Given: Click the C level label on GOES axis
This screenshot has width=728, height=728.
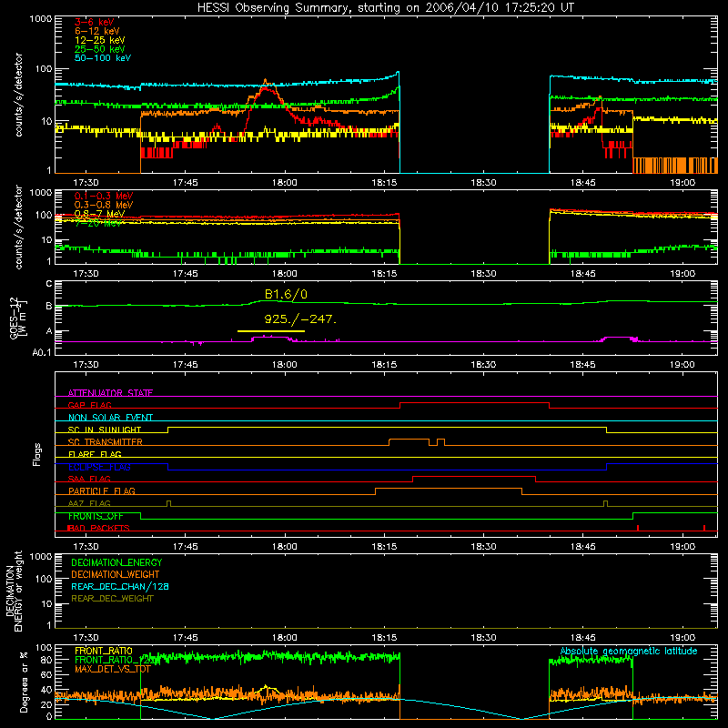Looking at the screenshot, I should click(49, 284).
